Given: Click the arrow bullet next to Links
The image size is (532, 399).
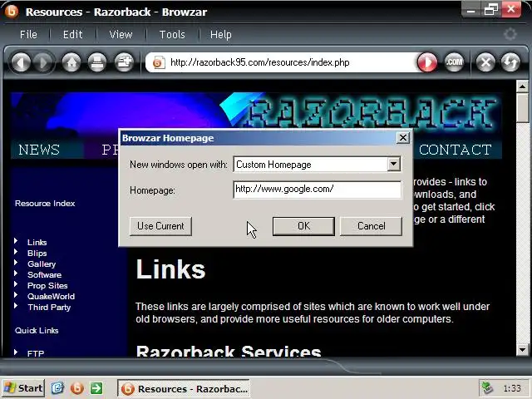Looking at the screenshot, I should point(16,241).
